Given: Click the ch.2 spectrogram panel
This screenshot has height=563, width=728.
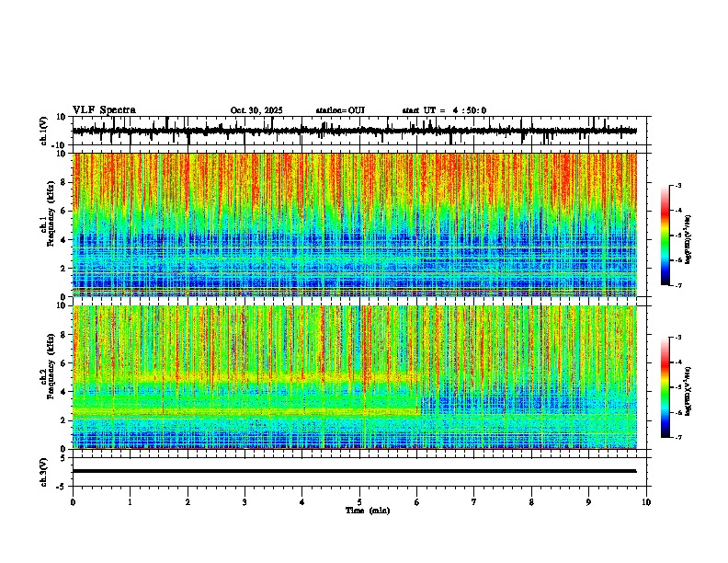Looking at the screenshot, I should click(x=355, y=377).
